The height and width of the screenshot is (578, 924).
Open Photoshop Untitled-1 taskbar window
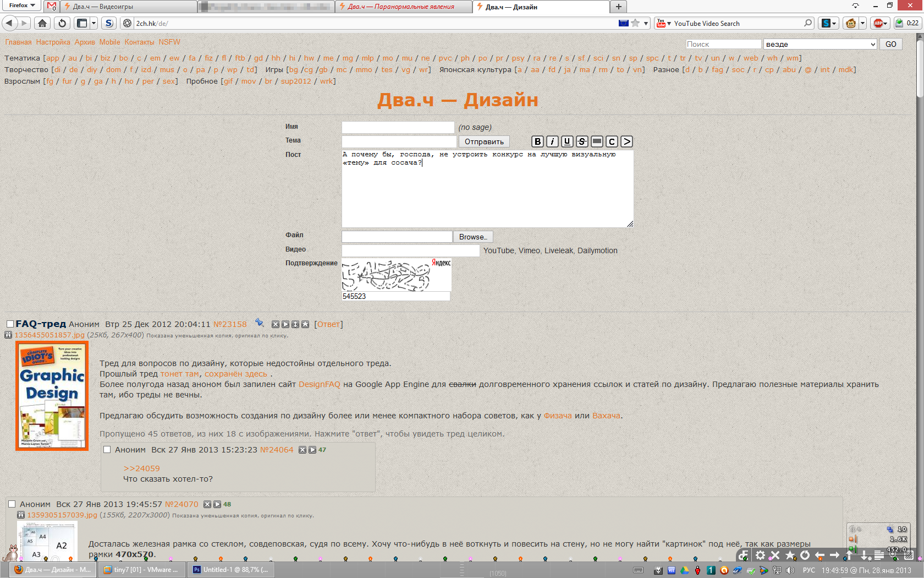(231, 570)
